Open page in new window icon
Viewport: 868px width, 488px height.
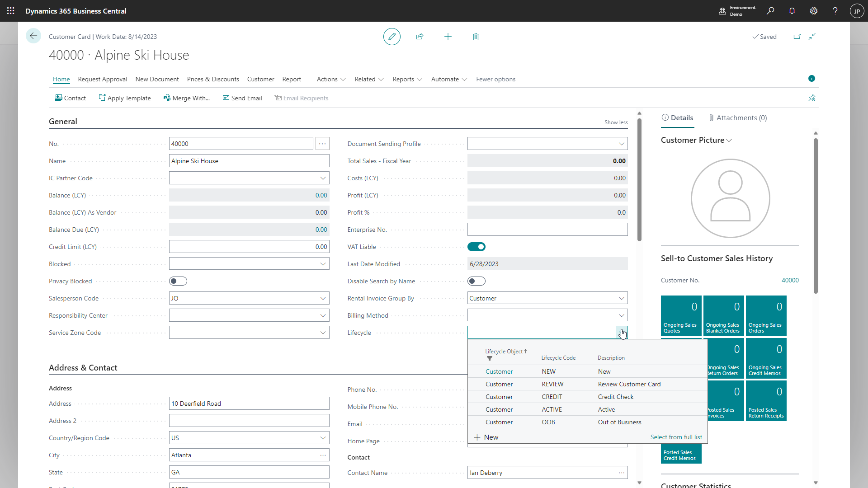[797, 37]
